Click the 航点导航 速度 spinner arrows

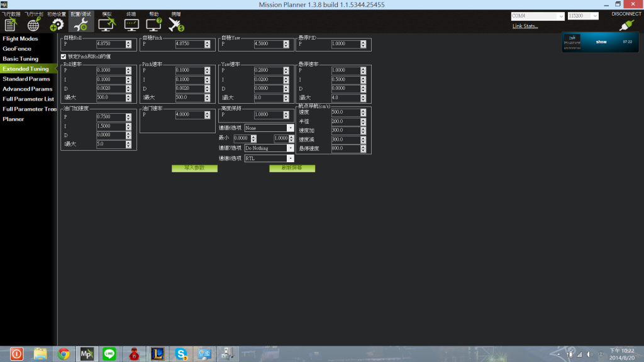coord(364,112)
